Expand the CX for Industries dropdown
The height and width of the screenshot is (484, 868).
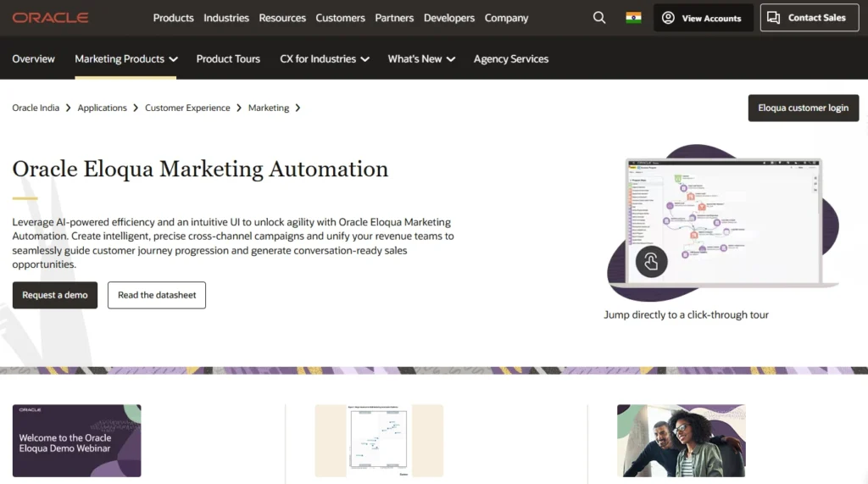pos(325,58)
